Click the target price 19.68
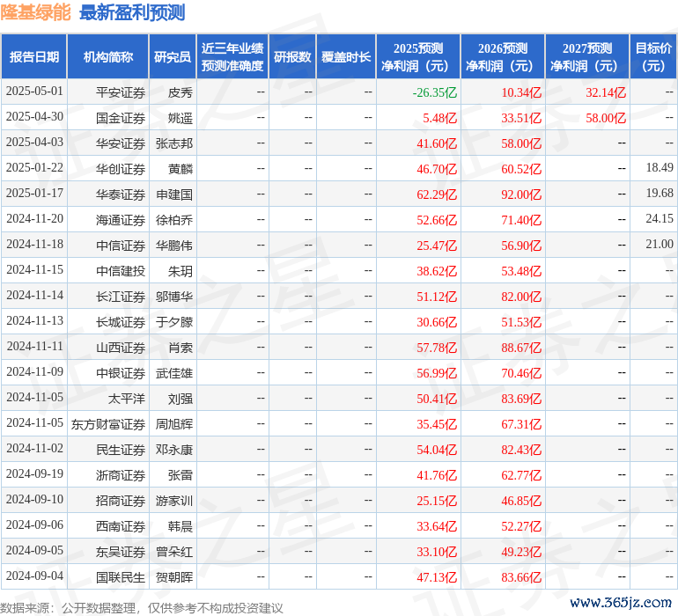The height and width of the screenshot is (616, 678). click(660, 194)
